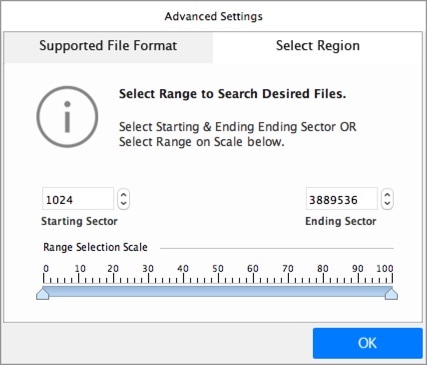
Task: Click the left range slider handle
Action: point(43,294)
